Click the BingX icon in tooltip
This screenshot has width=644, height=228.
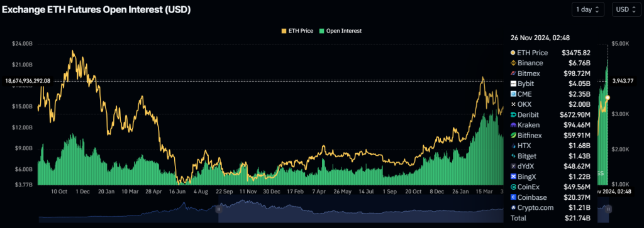click(513, 176)
